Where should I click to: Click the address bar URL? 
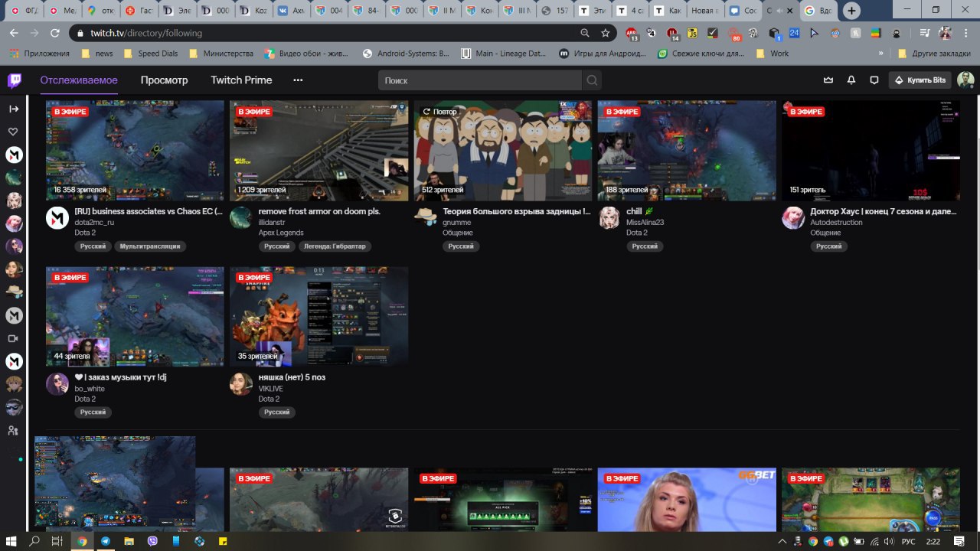pyautogui.click(x=145, y=33)
